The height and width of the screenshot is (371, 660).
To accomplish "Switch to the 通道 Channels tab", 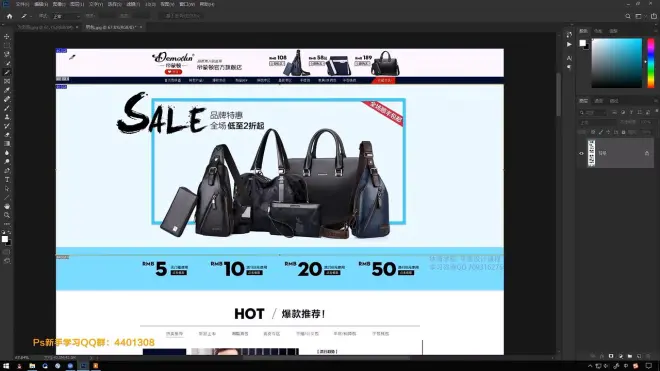I will [x=599, y=101].
